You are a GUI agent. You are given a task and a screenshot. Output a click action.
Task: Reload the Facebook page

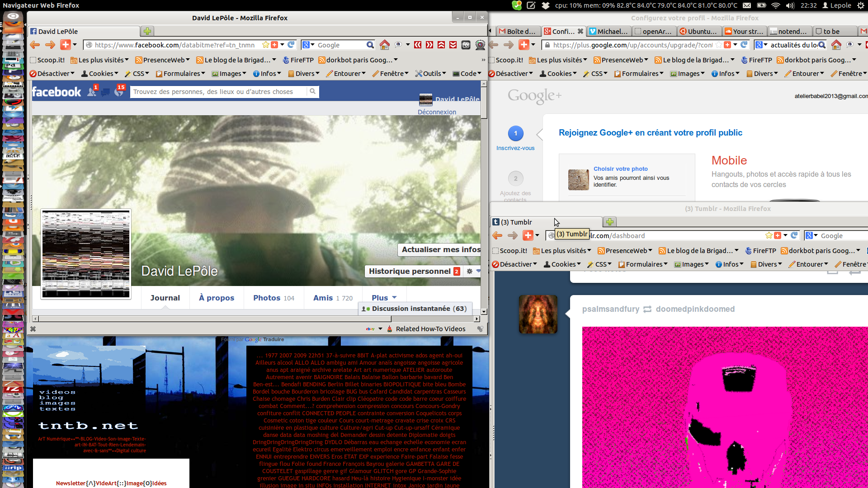click(x=291, y=45)
